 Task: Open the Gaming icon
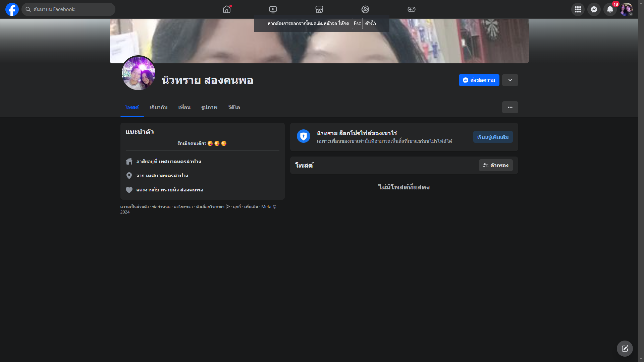click(412, 9)
